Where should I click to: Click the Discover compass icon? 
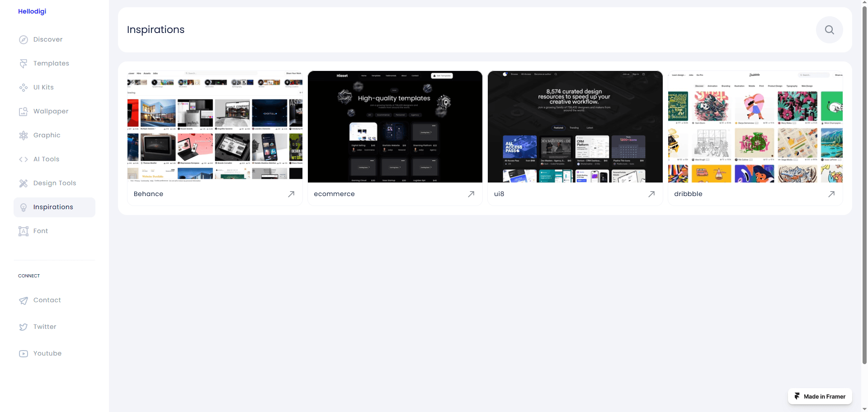[24, 40]
